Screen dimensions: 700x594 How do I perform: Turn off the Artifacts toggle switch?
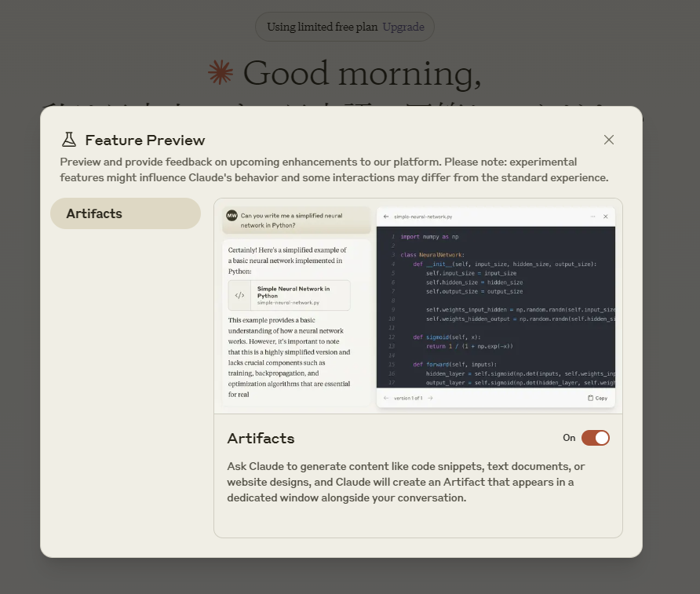tap(595, 438)
